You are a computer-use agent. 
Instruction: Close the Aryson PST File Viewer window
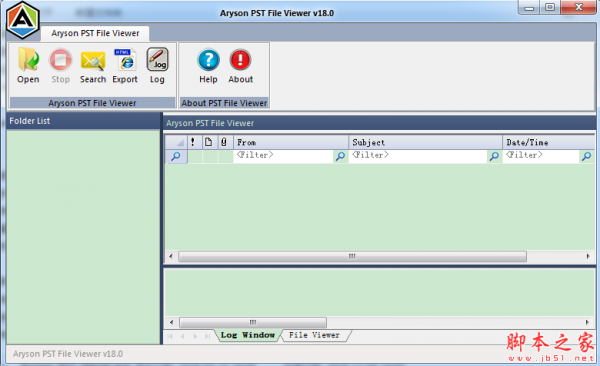pos(579,7)
